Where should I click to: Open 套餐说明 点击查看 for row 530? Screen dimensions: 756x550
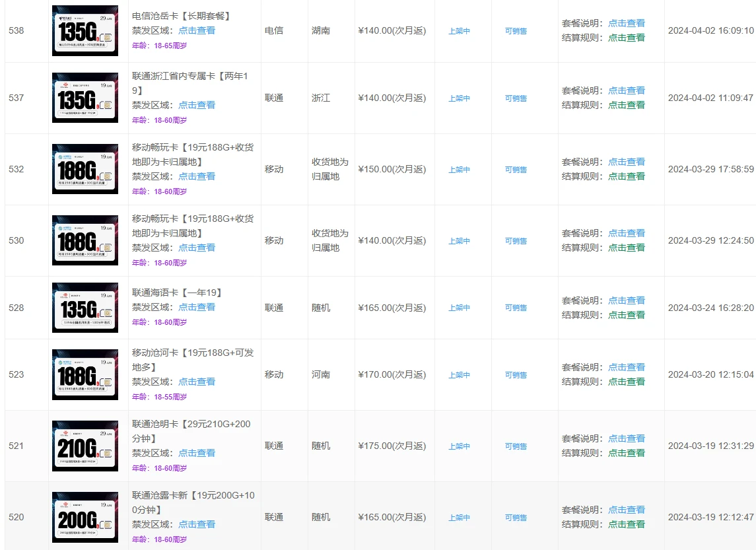point(627,233)
